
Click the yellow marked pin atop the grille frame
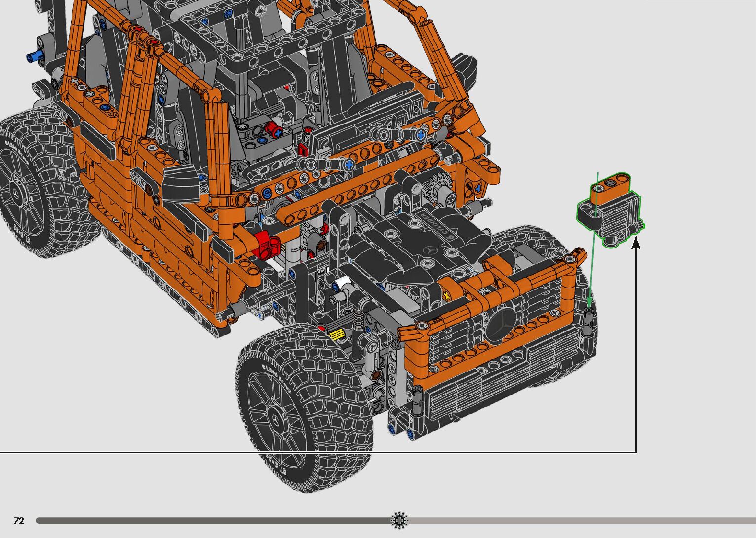coord(447,296)
